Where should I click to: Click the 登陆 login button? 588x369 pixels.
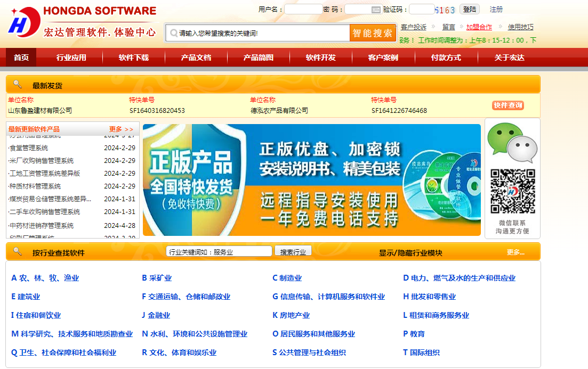point(469,10)
